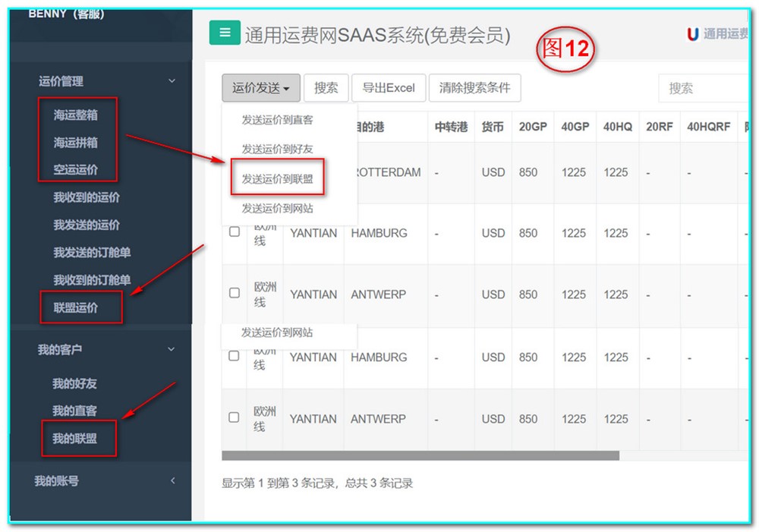The image size is (759, 532).
Task: Choose 发送运价到直客 from the dropdown menu
Action: [277, 120]
